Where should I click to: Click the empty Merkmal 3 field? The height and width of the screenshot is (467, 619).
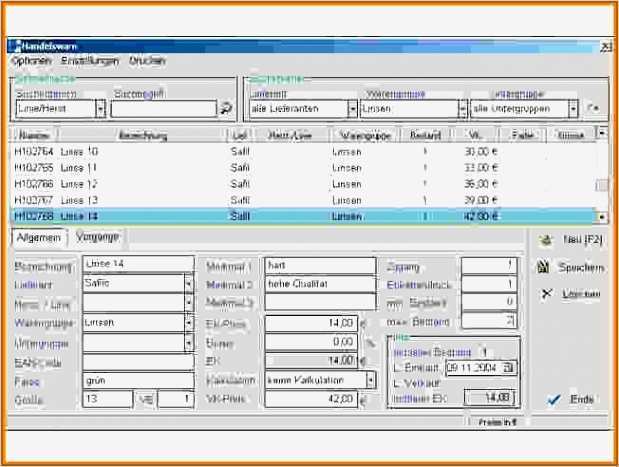[x=320, y=302]
